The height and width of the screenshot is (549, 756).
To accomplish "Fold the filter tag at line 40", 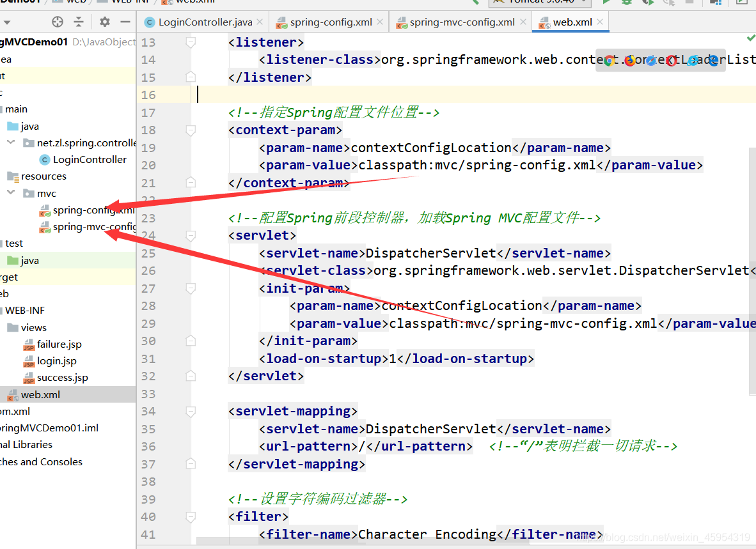I will tap(191, 517).
